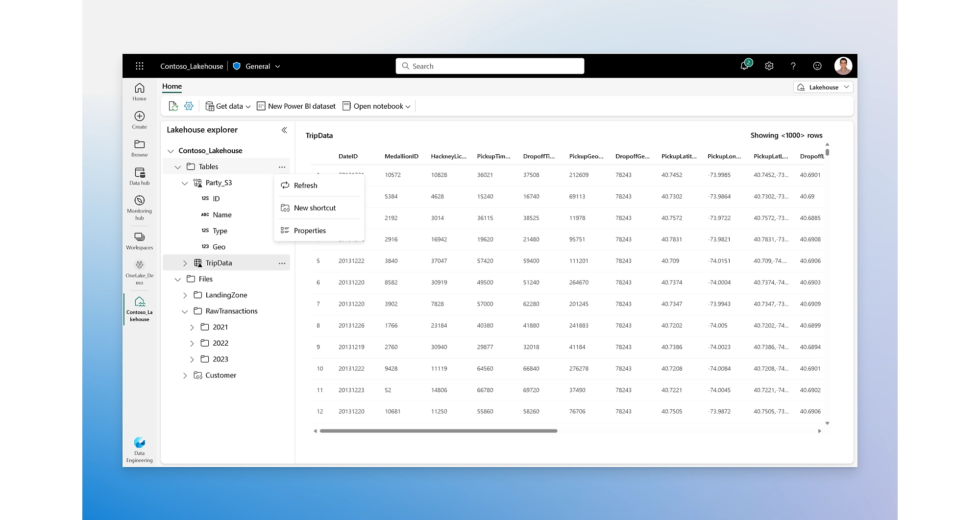Image resolution: width=980 pixels, height=520 pixels.
Task: Click the toolbar settings gear icon
Action: [x=189, y=106]
